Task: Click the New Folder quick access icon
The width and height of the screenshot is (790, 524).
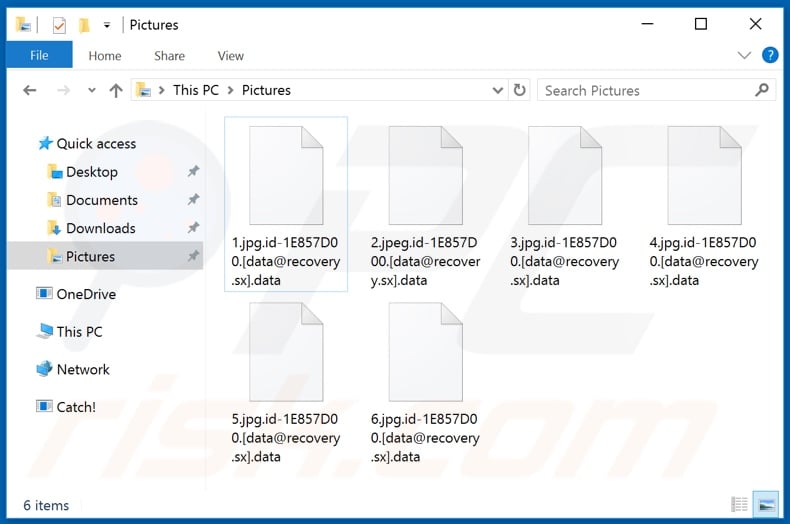Action: (x=84, y=25)
